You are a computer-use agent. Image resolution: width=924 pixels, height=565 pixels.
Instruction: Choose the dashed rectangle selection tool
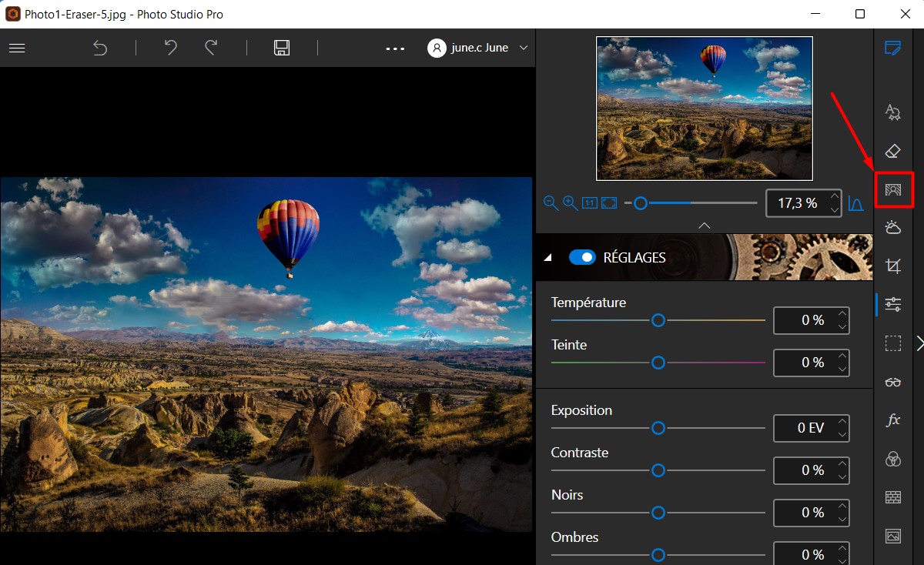(893, 343)
